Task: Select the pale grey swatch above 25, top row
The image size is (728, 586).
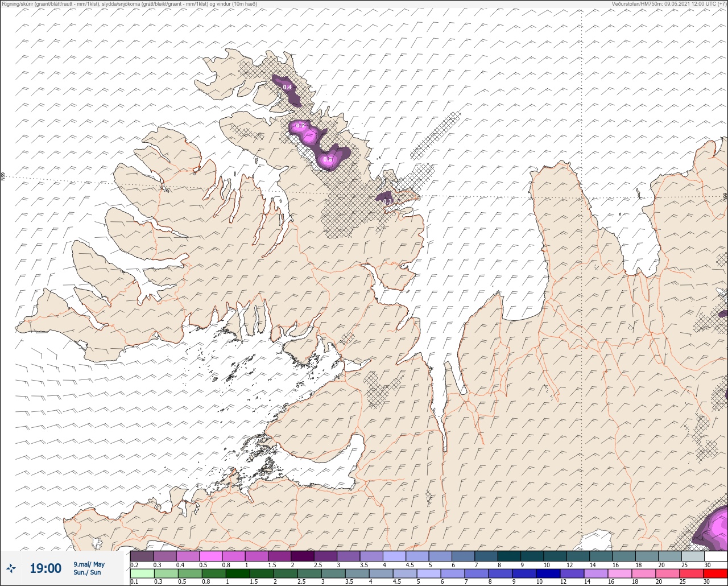Action: (x=692, y=556)
